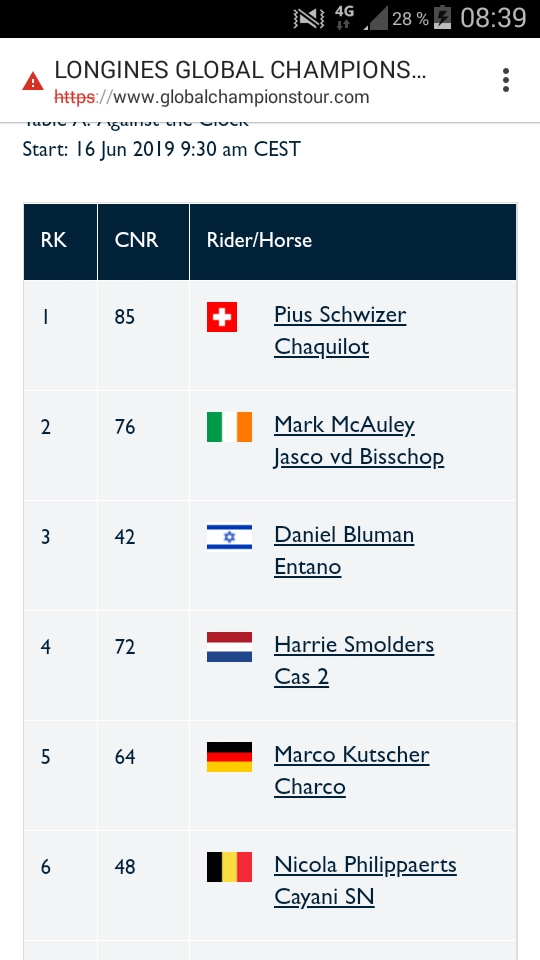The image size is (540, 960).
Task: Tap the German flag beside Marco Kutscher
Action: coord(229,757)
